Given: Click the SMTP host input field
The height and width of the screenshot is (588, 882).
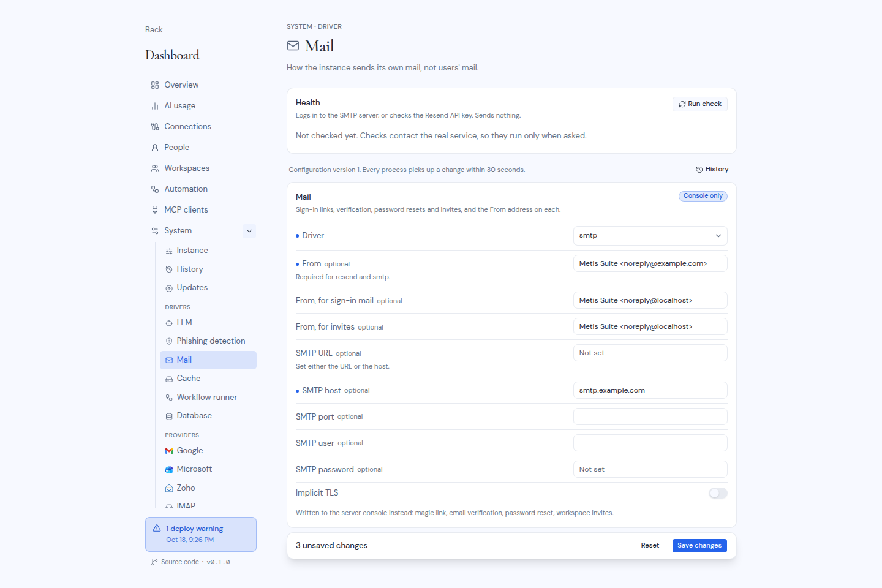Looking at the screenshot, I should pos(650,391).
